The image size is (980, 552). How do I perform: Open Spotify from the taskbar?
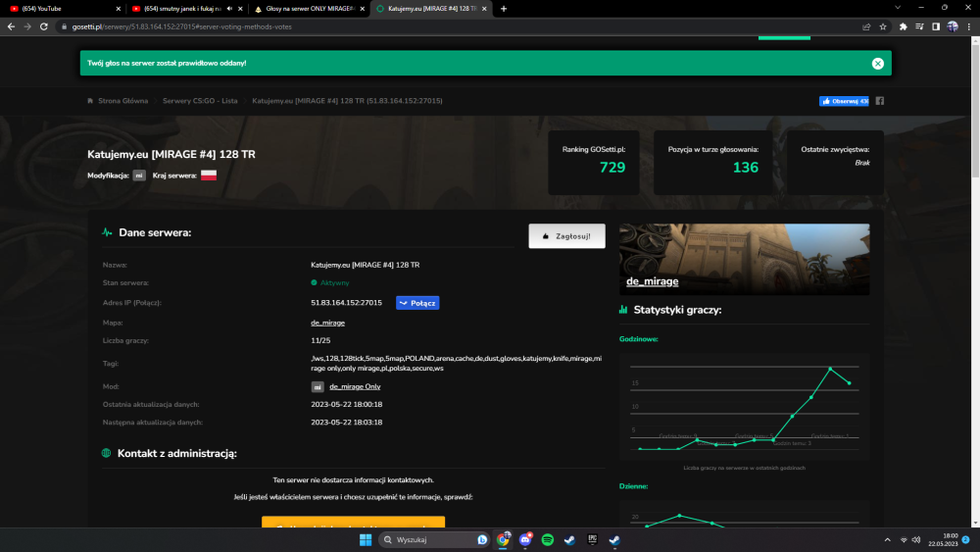click(x=548, y=539)
